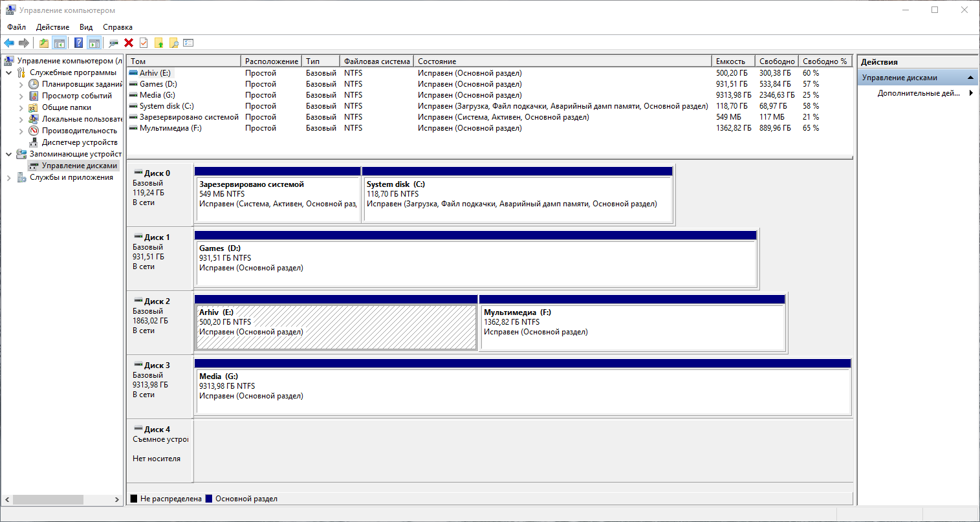
Task: Select Зарезервировано системой row in the volume list
Action: tap(490, 117)
